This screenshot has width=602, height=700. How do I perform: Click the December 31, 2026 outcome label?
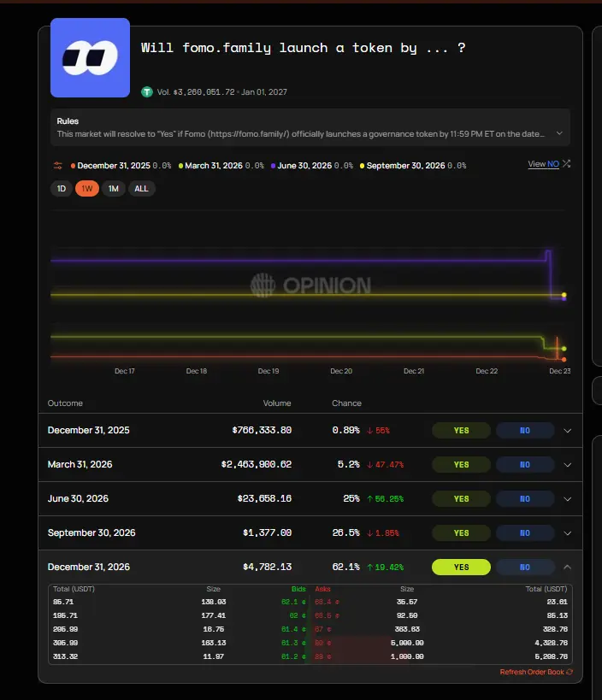[x=89, y=567]
